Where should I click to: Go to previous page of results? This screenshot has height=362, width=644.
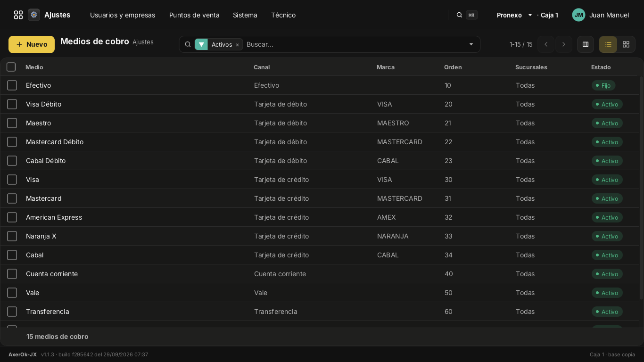coord(546,44)
